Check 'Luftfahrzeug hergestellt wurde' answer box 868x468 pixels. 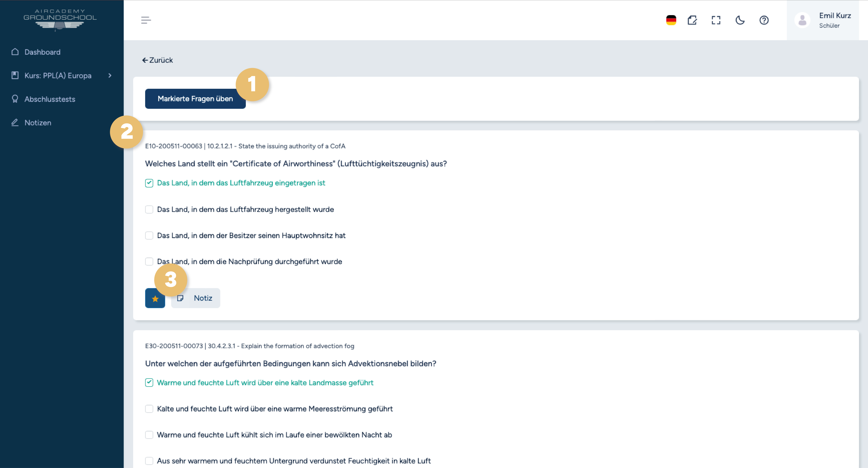[149, 209]
